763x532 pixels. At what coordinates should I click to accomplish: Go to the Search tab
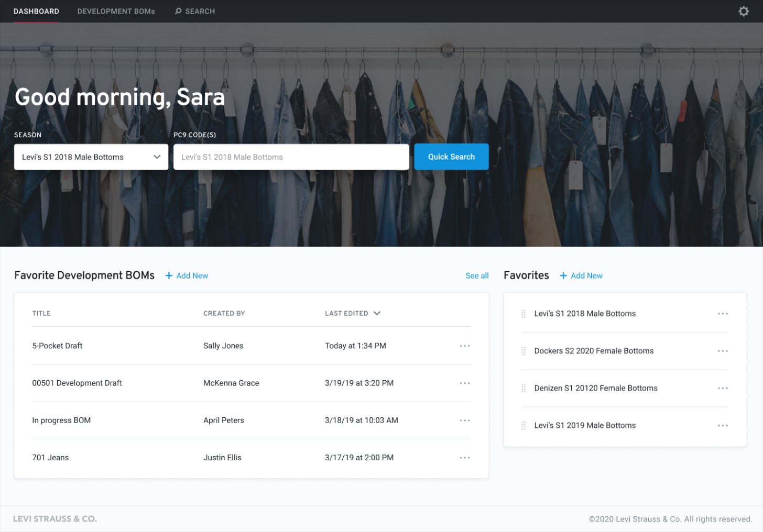pos(195,11)
